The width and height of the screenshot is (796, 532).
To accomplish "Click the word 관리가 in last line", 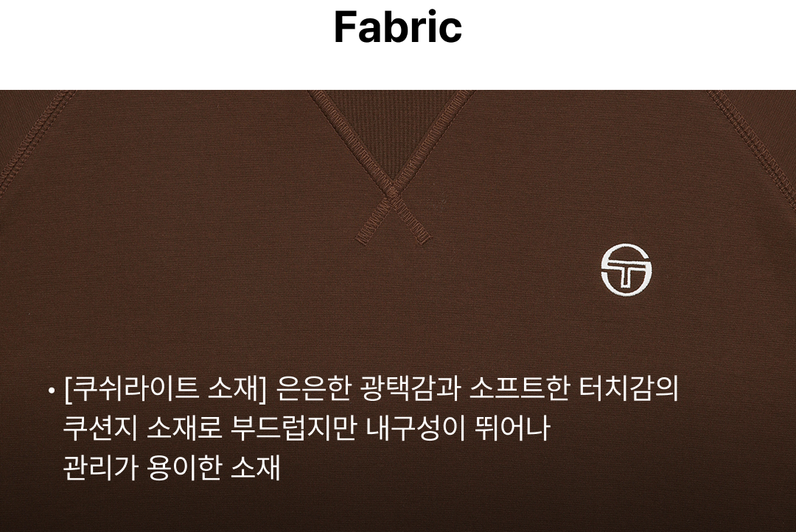I will [x=101, y=467].
